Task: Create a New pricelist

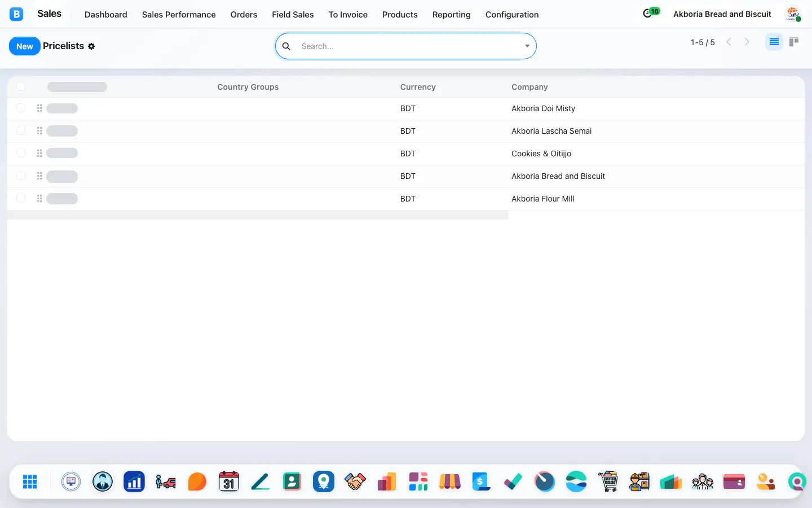Action: click(25, 46)
